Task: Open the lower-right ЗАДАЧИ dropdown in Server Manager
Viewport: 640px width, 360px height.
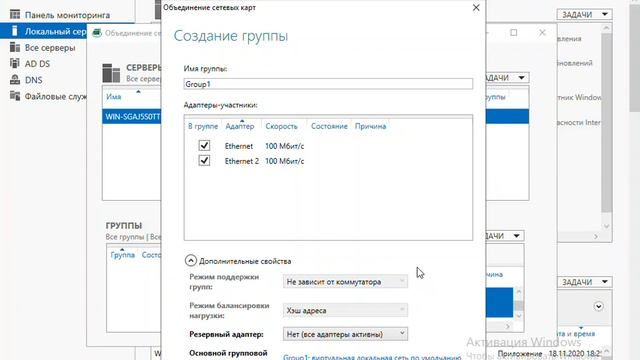Action: pos(584,282)
